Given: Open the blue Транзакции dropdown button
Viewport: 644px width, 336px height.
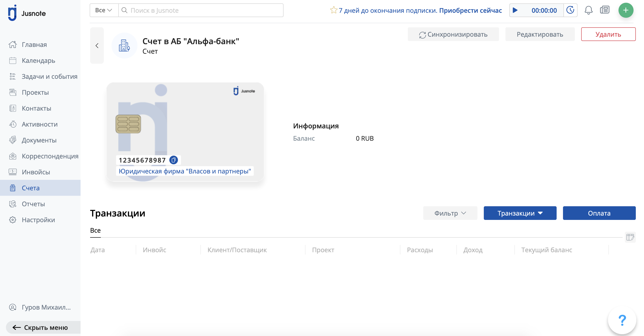Looking at the screenshot, I should [x=520, y=213].
